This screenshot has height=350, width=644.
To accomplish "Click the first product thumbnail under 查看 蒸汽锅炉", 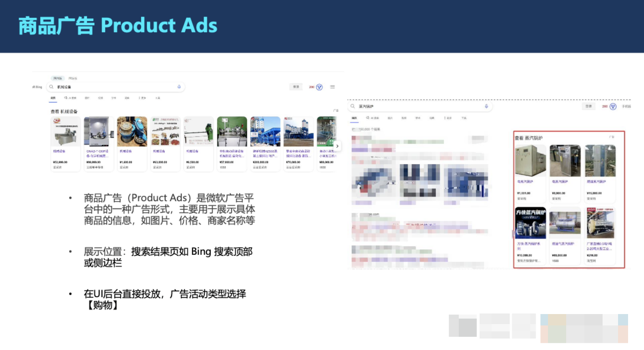I will click(530, 161).
